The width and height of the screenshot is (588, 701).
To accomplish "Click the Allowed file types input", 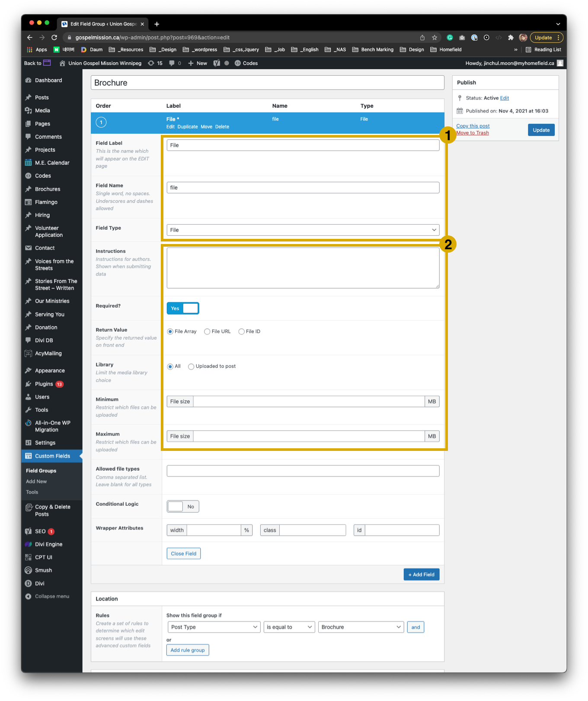I will [x=303, y=471].
